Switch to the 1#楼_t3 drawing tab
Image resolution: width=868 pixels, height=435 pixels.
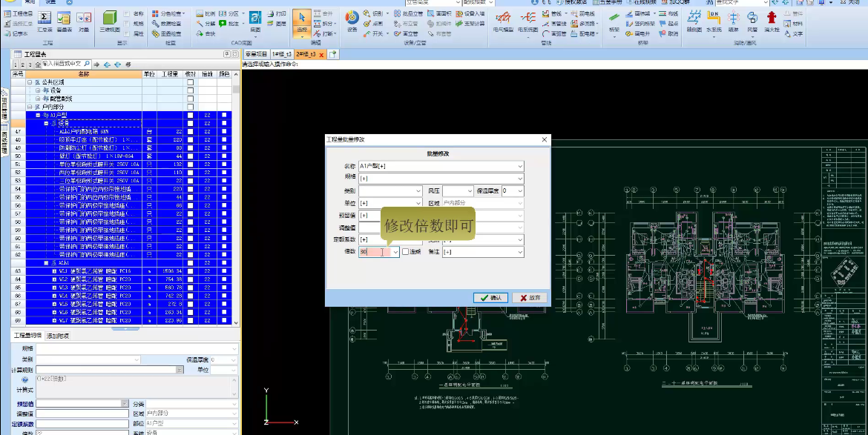pos(281,54)
